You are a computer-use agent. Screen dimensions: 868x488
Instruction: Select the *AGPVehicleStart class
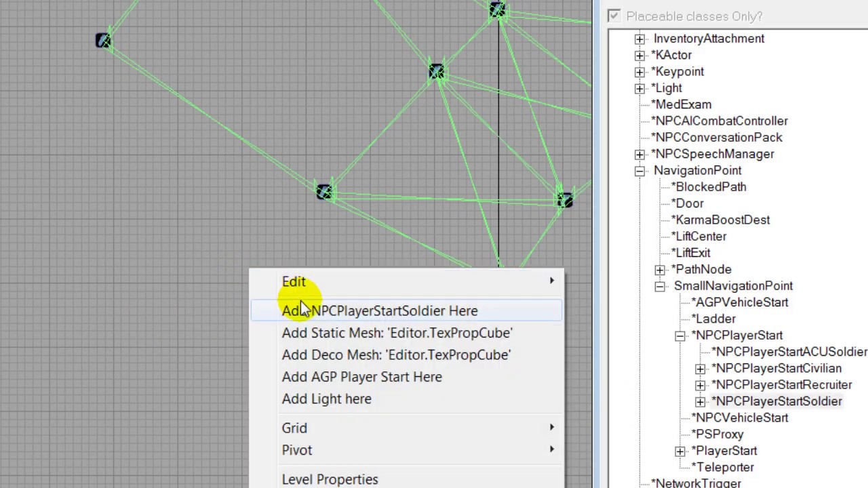(x=739, y=302)
